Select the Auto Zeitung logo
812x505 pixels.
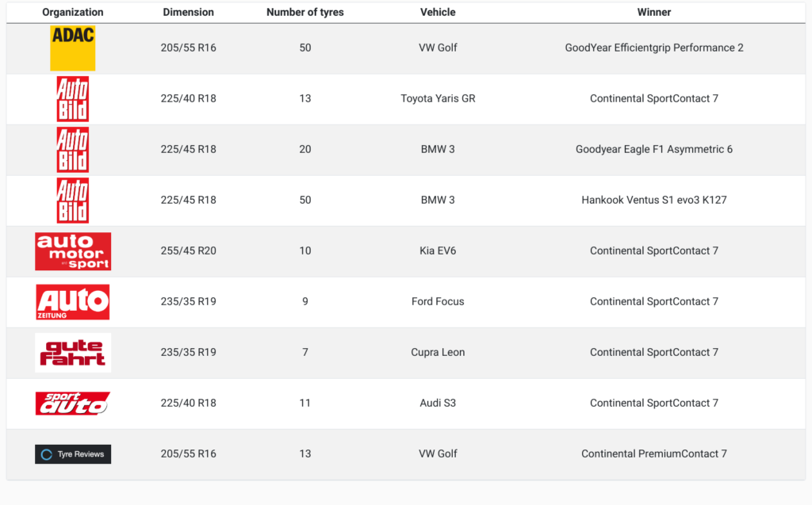click(x=72, y=302)
